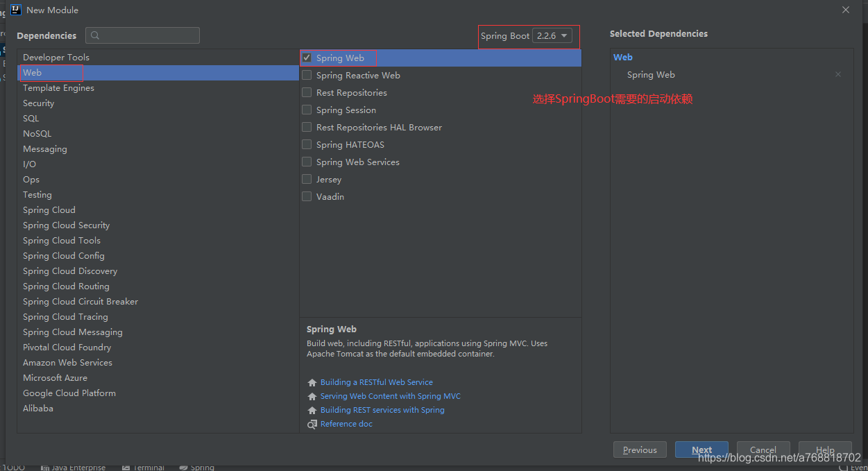Uncheck the Spring Web checkbox
The width and height of the screenshot is (868, 471).
[x=307, y=58]
